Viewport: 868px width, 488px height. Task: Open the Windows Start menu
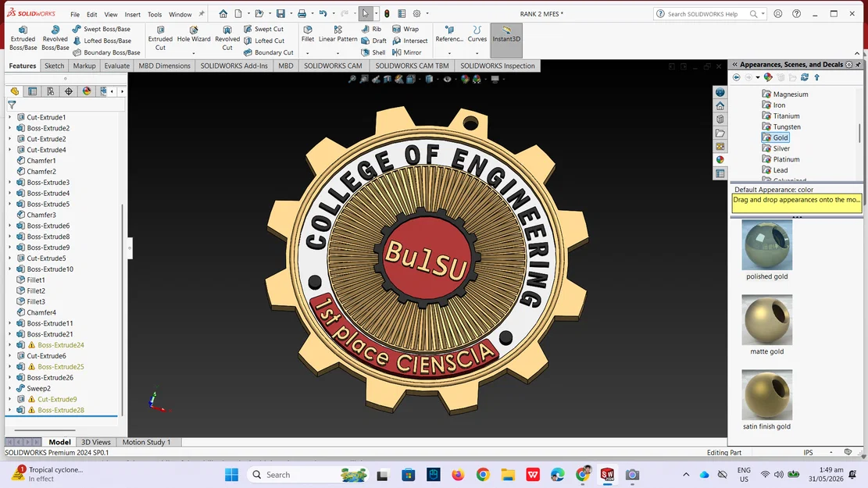[231, 475]
